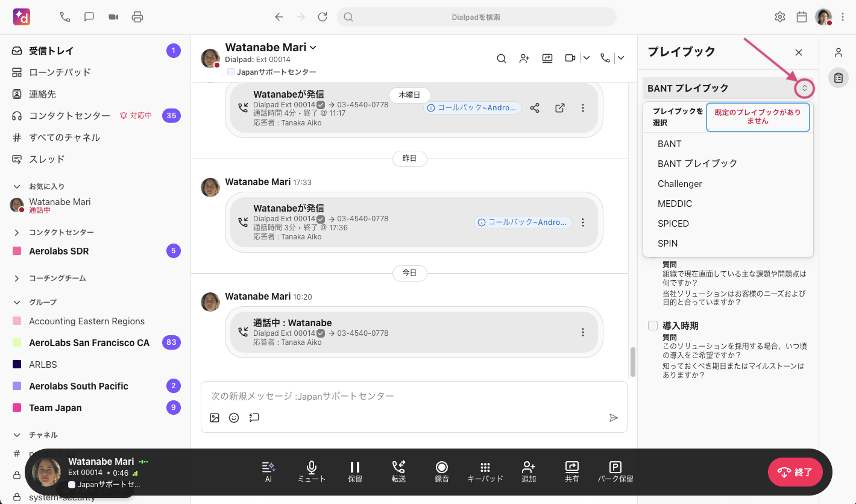Transfer the active call
Viewport: 856px width, 504px height.
(398, 471)
